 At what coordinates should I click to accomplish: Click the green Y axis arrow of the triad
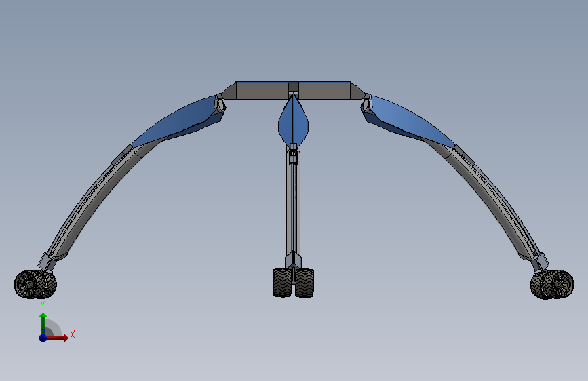click(x=43, y=323)
